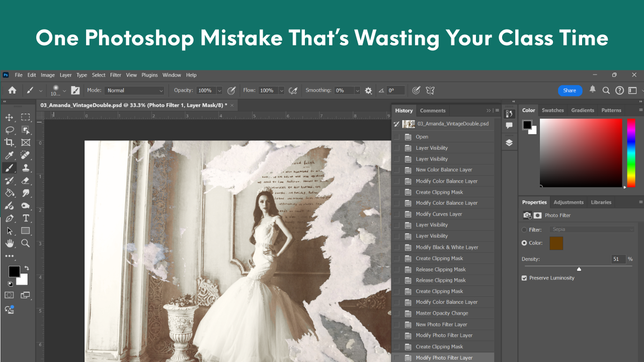Select the Color radio button in Photo Filter properties
644x362 pixels.
[524, 243]
